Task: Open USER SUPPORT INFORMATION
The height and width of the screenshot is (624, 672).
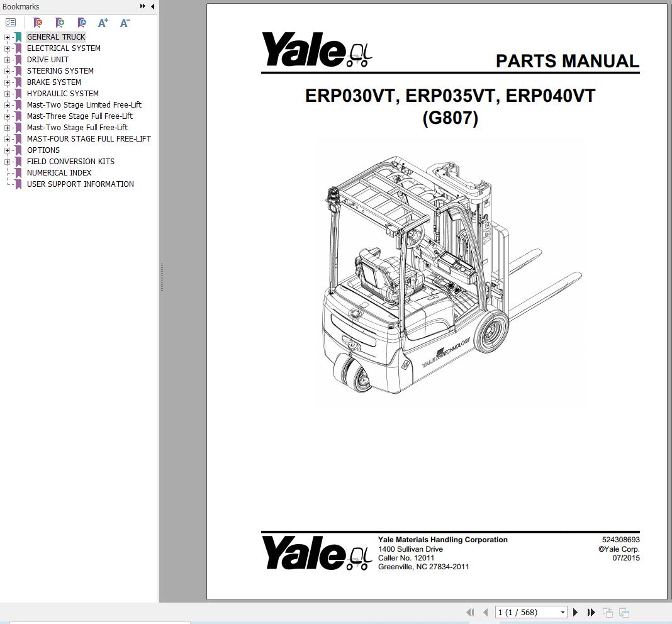Action: coord(80,184)
